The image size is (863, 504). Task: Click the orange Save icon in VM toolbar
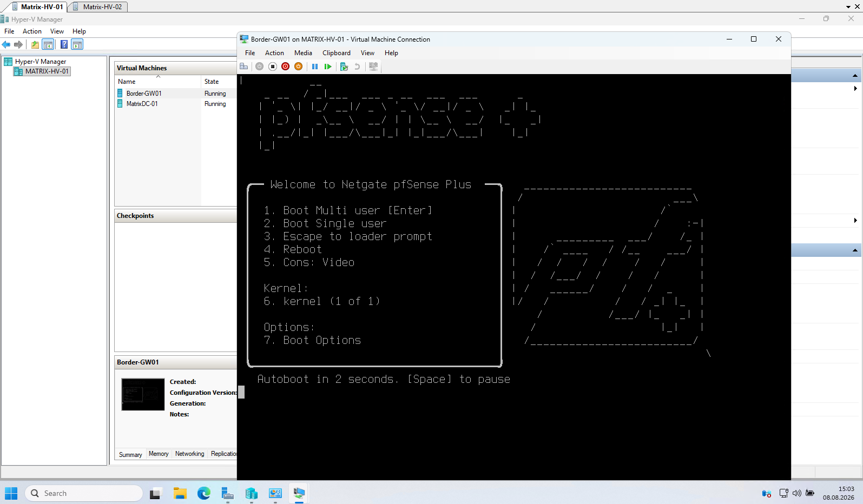point(299,67)
